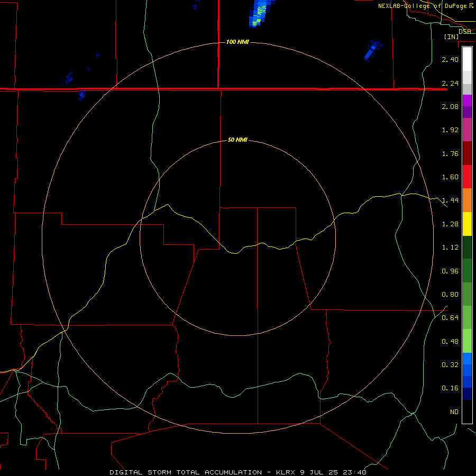Click the 0.16 scale label
This screenshot has width=476, height=476.
(x=450, y=388)
